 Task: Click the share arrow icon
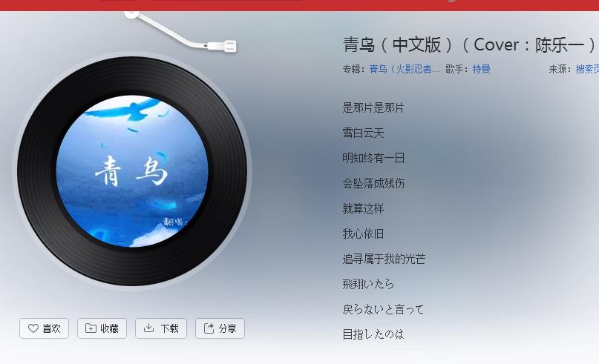point(209,328)
